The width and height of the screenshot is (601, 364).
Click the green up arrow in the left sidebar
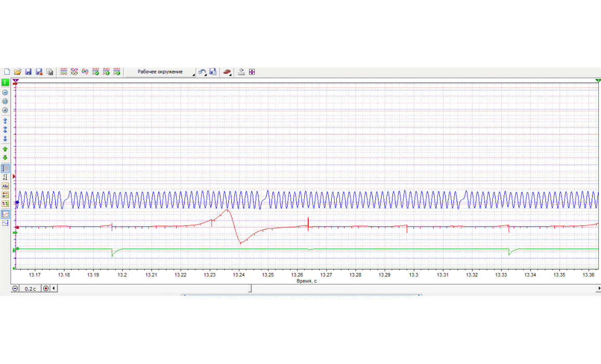click(x=5, y=149)
